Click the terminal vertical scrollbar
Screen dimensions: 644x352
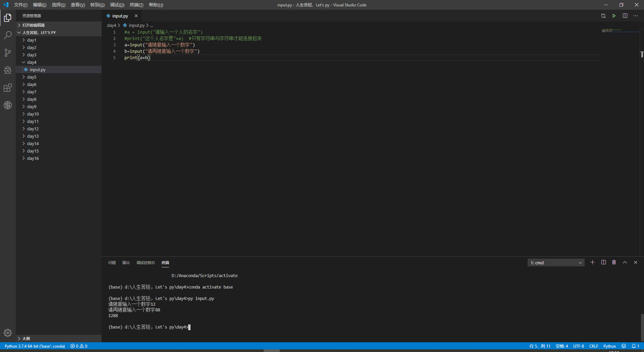pyautogui.click(x=642, y=327)
